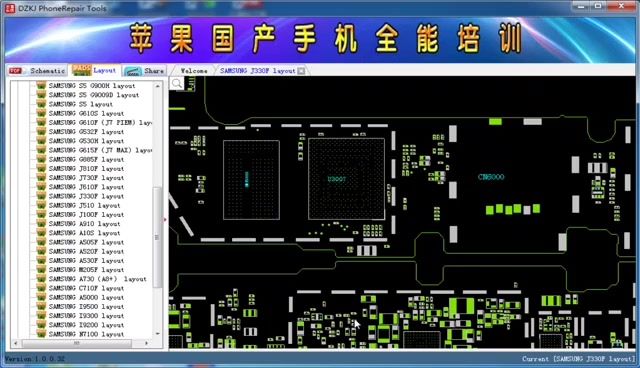Click the icon beside SAMSUNG S5 G900H layout
This screenshot has height=368, width=640.
click(x=41, y=86)
